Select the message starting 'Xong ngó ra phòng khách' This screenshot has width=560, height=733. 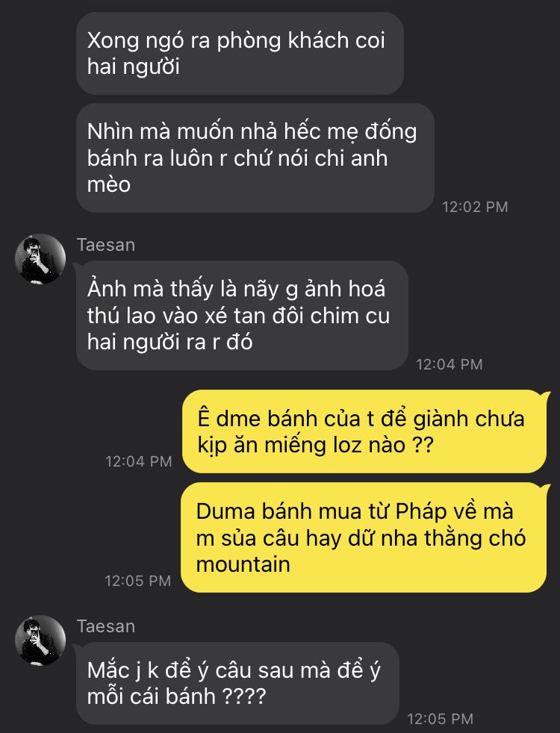point(240,53)
